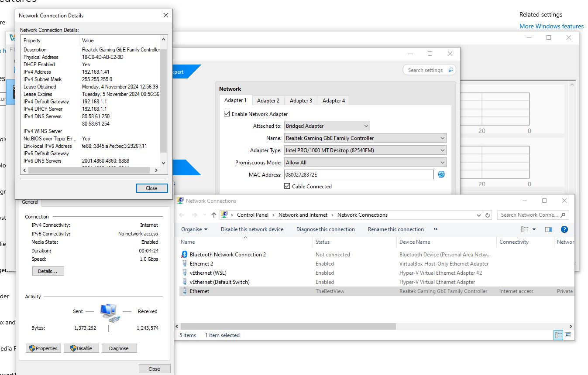
Task: Switch to the Adapter 2 tab
Action: point(268,100)
